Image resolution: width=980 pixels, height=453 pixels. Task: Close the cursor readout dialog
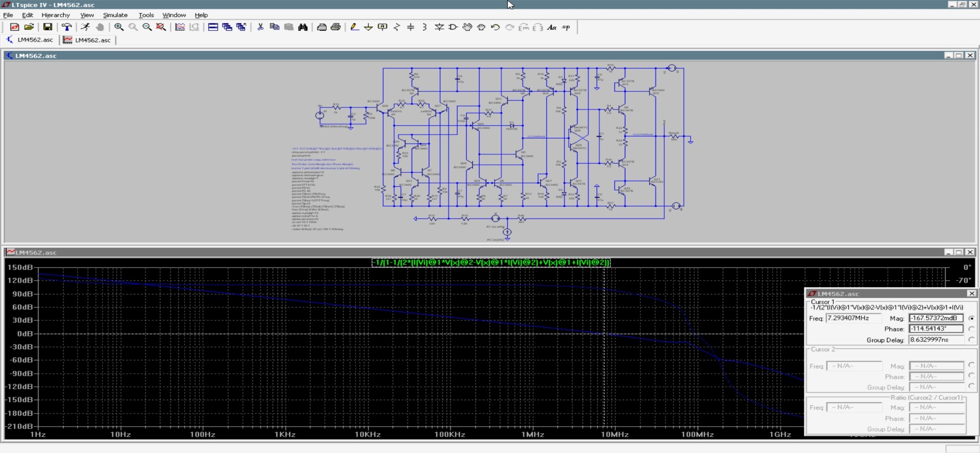tap(971, 294)
